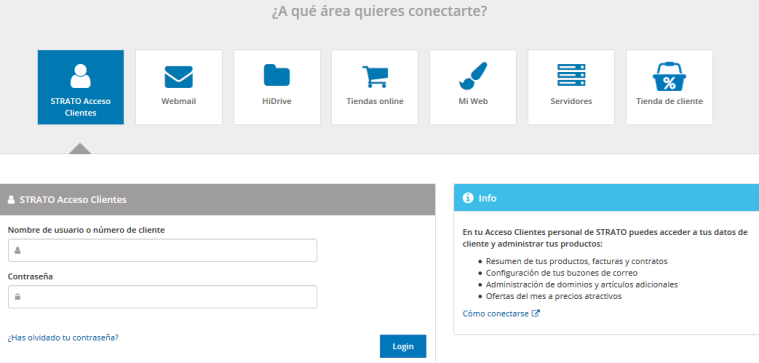Select the STRATO Acceso Clientes person icon
This screenshot has width=759, height=363.
point(80,76)
